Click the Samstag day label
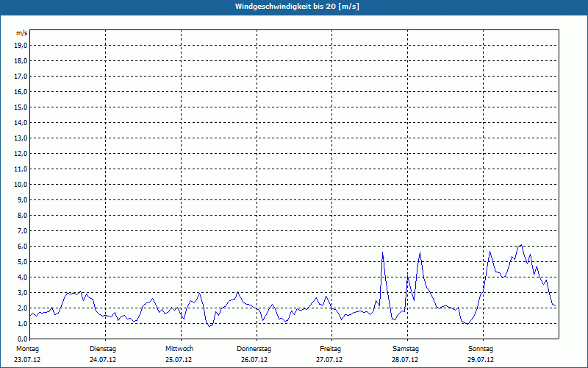The height and width of the screenshot is (368, 588). point(406,349)
